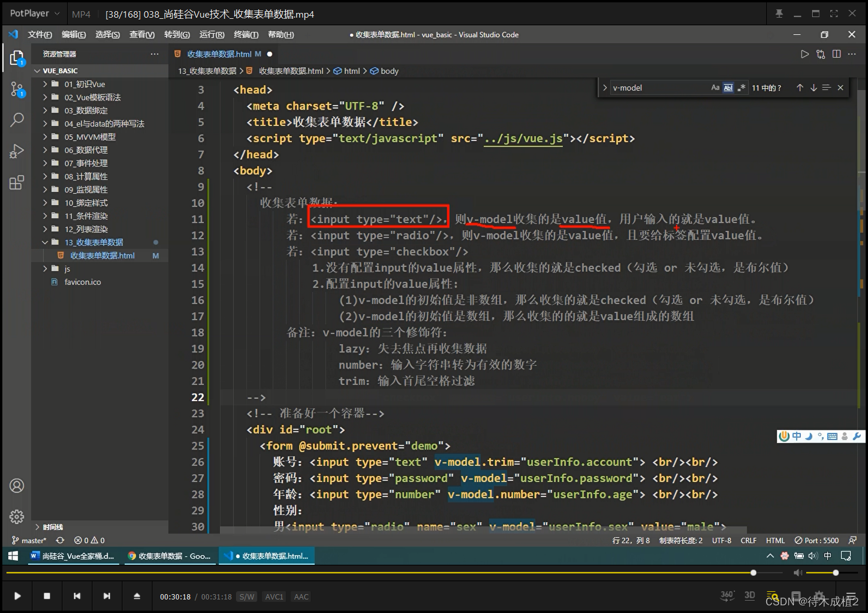Click the PotPlayer next track button
The height and width of the screenshot is (613, 868).
[107, 596]
